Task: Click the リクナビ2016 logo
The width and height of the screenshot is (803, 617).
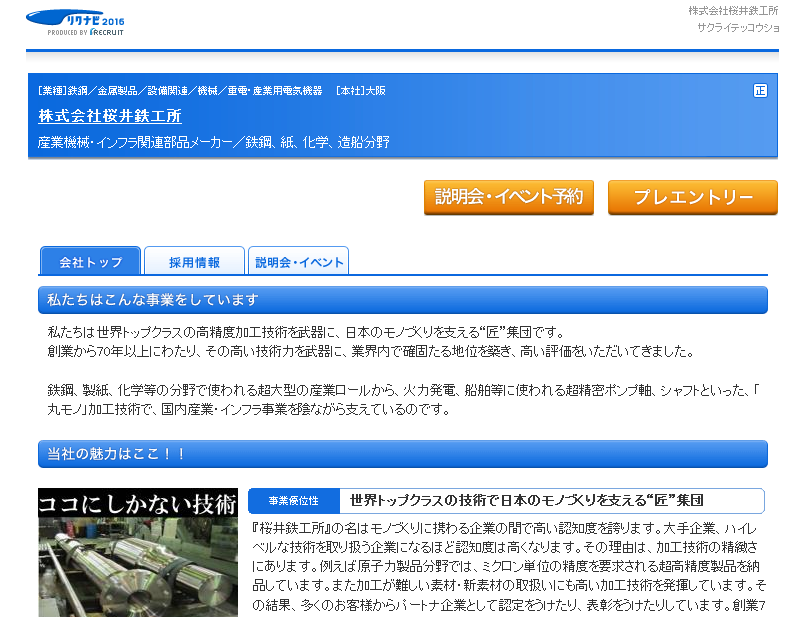Action: point(75,23)
